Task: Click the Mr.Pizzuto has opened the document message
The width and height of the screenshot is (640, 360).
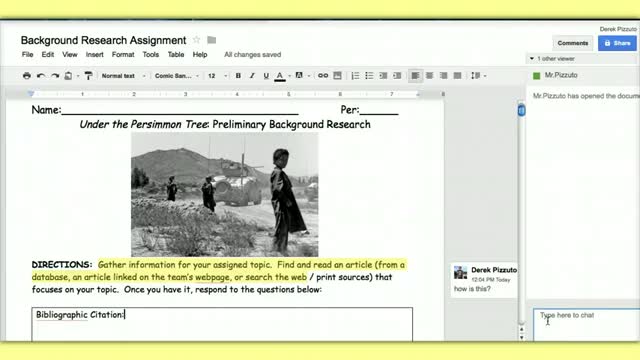Action: pyautogui.click(x=586, y=96)
